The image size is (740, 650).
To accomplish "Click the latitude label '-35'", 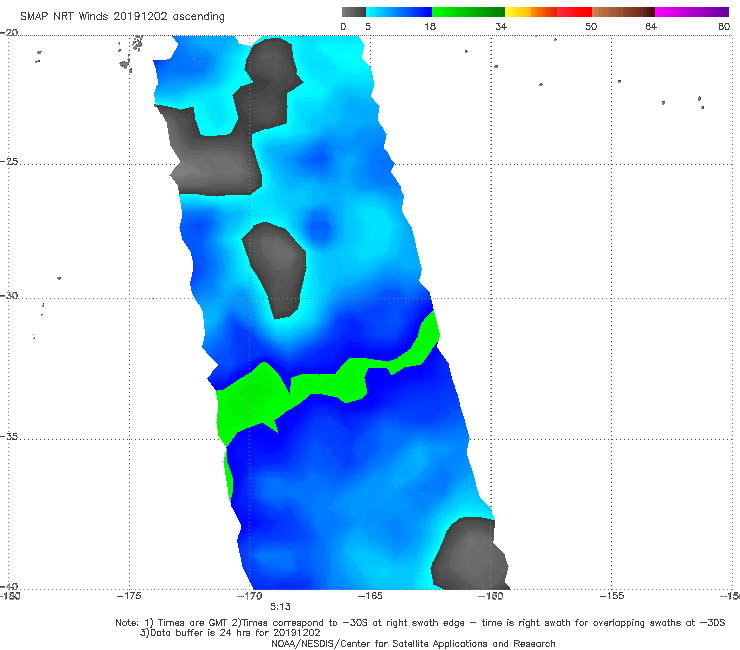I will pos(9,436).
